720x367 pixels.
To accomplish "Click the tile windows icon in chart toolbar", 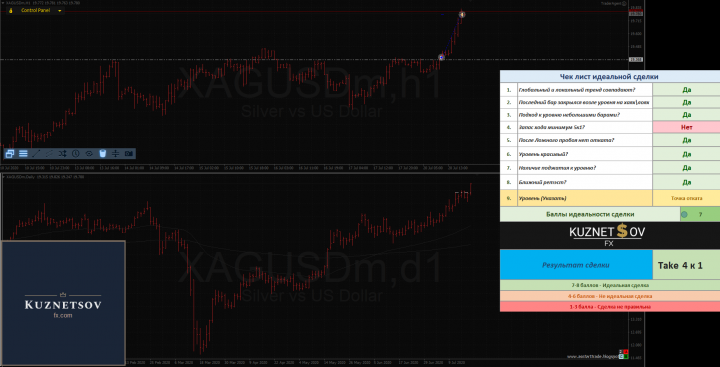I will [x=10, y=153].
